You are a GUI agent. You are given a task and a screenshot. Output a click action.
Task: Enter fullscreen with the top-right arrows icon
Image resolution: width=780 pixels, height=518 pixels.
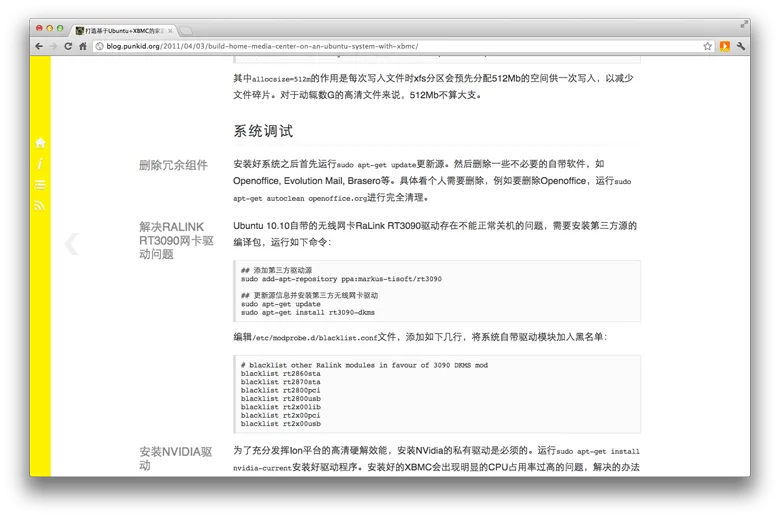(742, 22)
